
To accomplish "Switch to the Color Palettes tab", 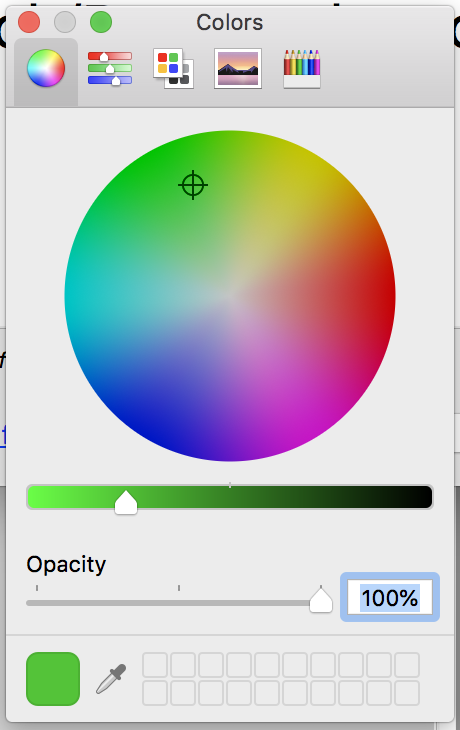I will click(x=174, y=68).
